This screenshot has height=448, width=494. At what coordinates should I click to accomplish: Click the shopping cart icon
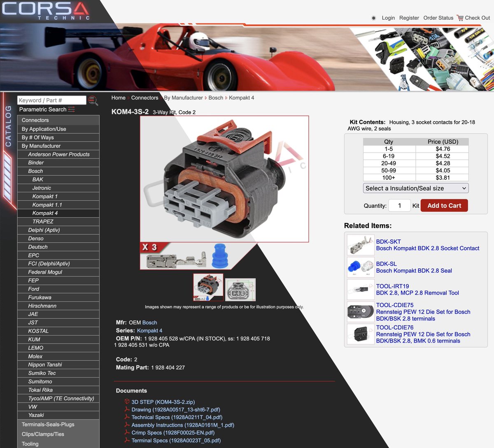[460, 18]
